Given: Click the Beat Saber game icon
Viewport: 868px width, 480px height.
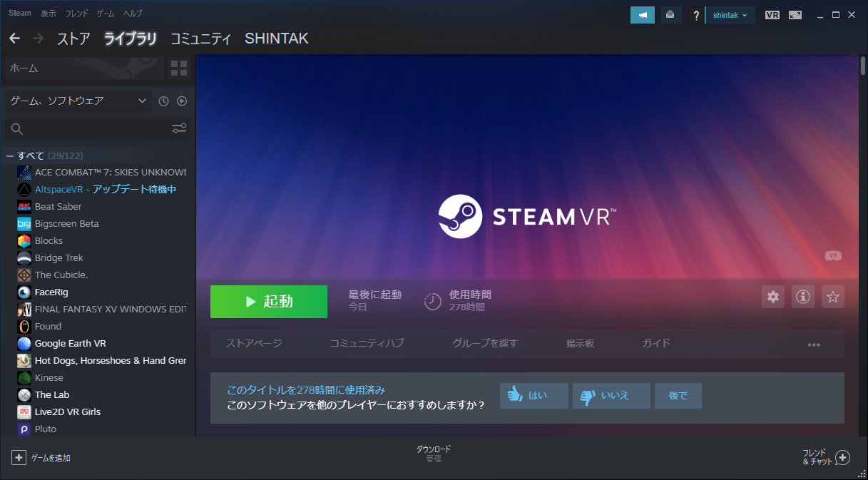Looking at the screenshot, I should point(24,207).
